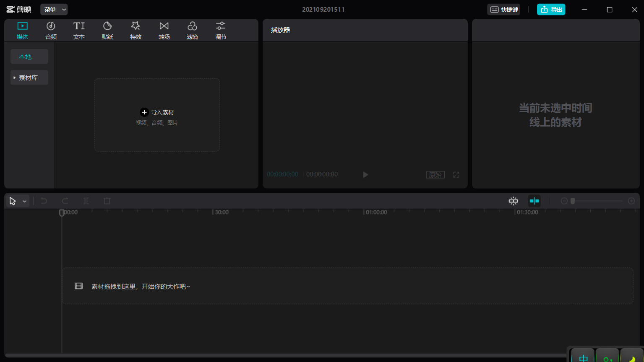The width and height of the screenshot is (644, 362).
Task: Select the 本地 (Local) tab
Action: [29, 57]
